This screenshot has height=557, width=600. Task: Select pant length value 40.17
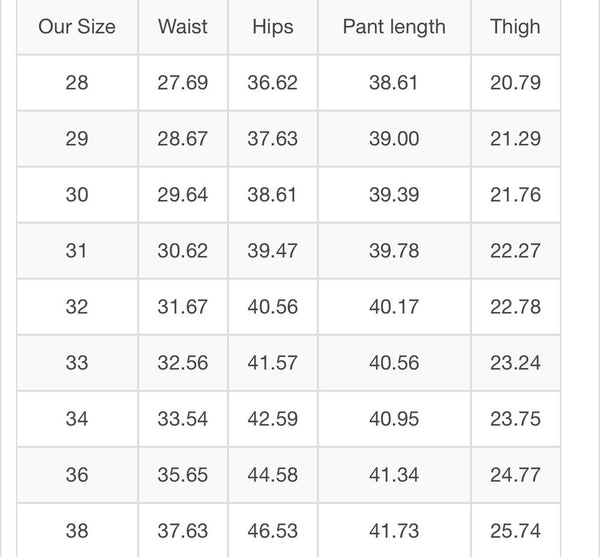394,307
